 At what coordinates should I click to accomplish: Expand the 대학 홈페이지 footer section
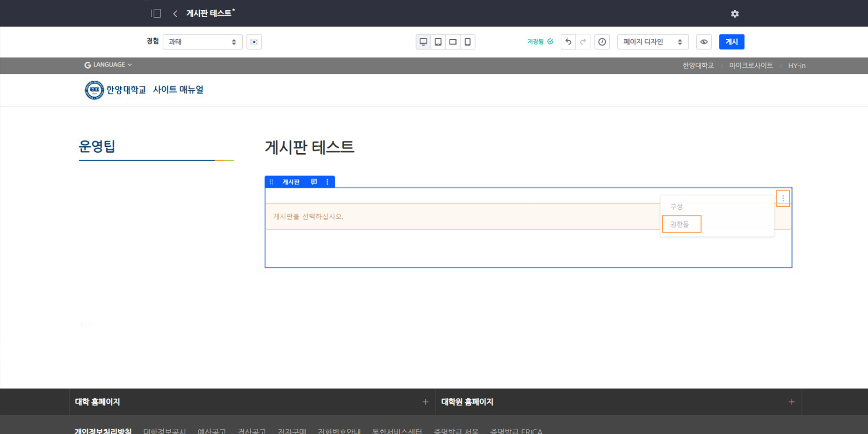[425, 402]
